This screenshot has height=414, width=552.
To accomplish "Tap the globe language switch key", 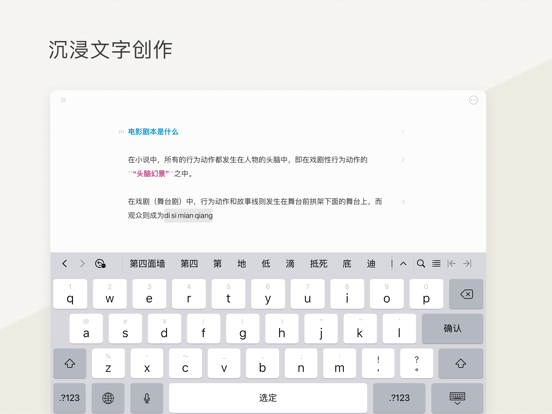I will click(108, 398).
